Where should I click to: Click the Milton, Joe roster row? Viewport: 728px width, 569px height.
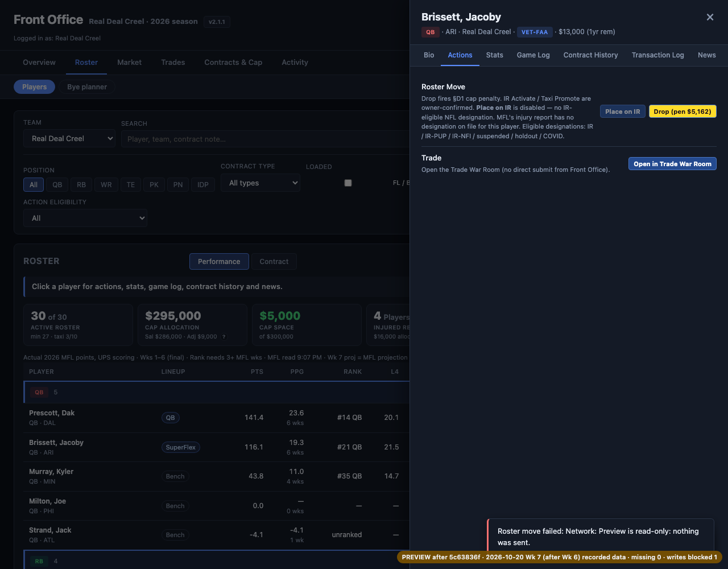(217, 506)
